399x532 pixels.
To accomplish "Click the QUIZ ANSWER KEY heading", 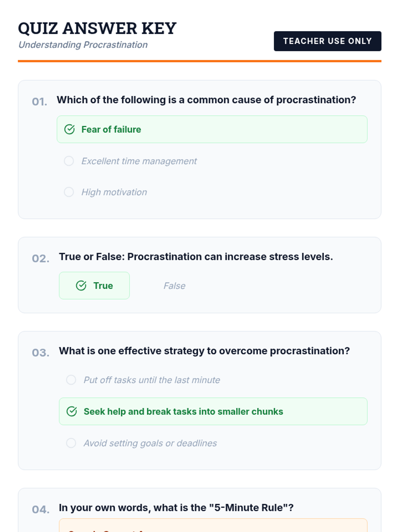I will pos(97,28).
